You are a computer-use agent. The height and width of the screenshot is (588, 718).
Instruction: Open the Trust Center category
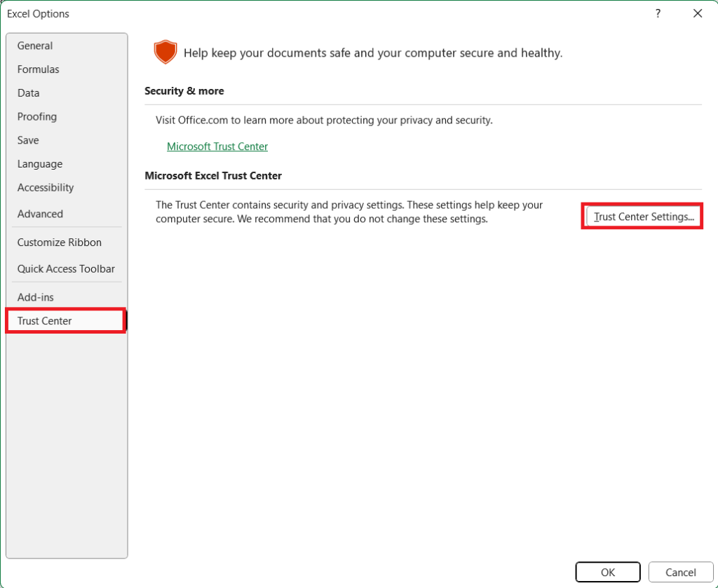point(43,320)
